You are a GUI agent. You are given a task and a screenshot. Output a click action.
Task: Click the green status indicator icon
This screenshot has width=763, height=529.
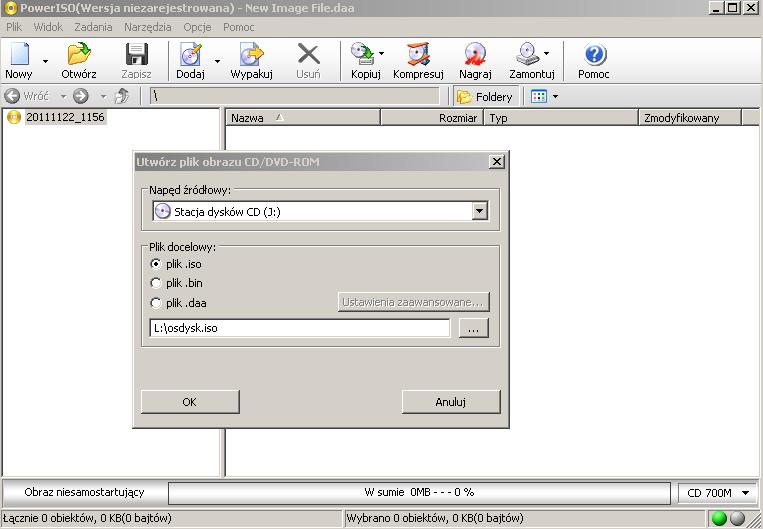coord(719,519)
